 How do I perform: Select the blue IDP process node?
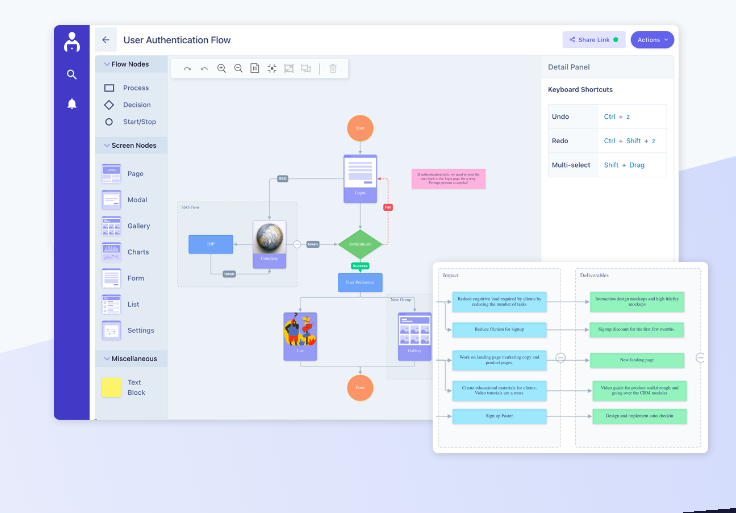(211, 245)
